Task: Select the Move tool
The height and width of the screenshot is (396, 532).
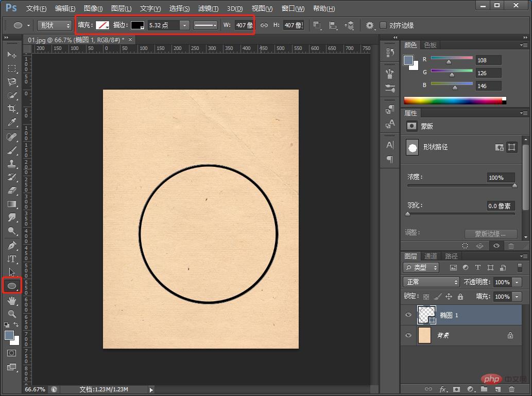Action: (x=12, y=55)
